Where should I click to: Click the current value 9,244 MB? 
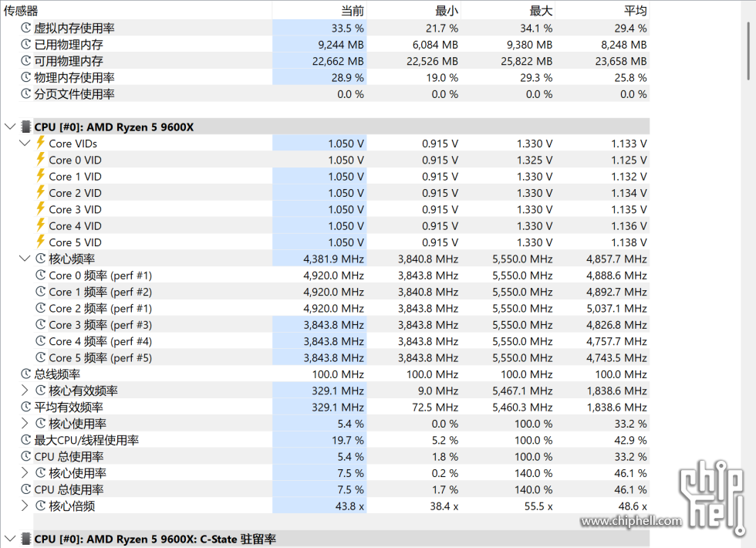(340, 45)
